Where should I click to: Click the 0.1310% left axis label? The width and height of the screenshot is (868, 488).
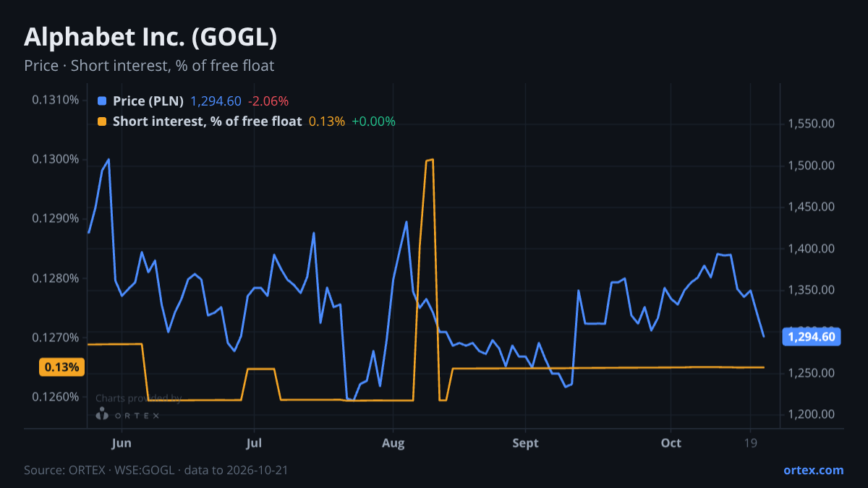pos(56,100)
